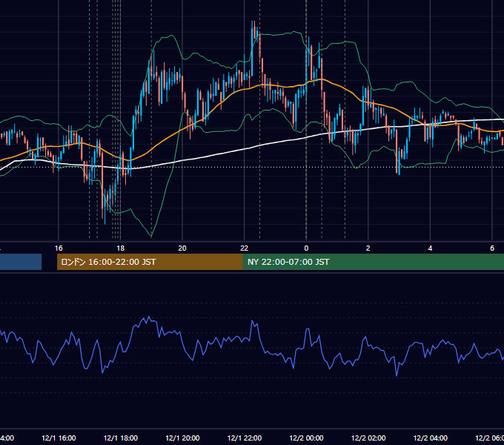The height and width of the screenshot is (445, 504).
Task: Click the 12/1 22:00 date label
Action: pyautogui.click(x=245, y=438)
